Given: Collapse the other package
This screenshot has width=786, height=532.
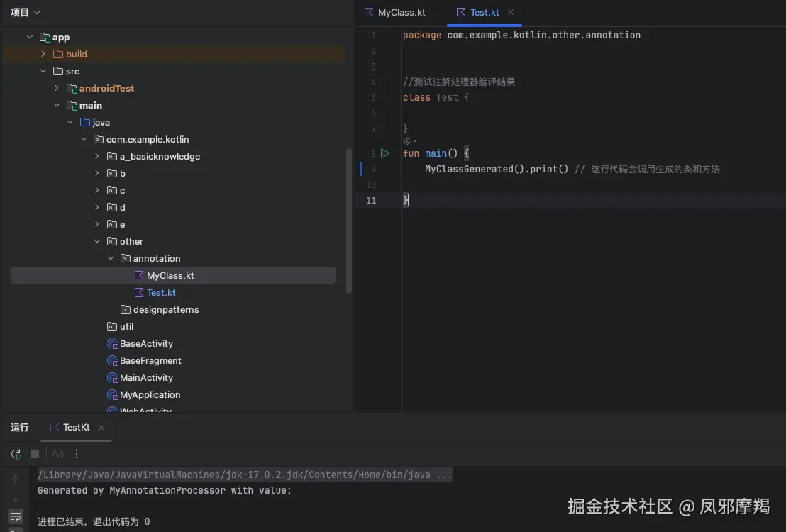Looking at the screenshot, I should pos(97,242).
